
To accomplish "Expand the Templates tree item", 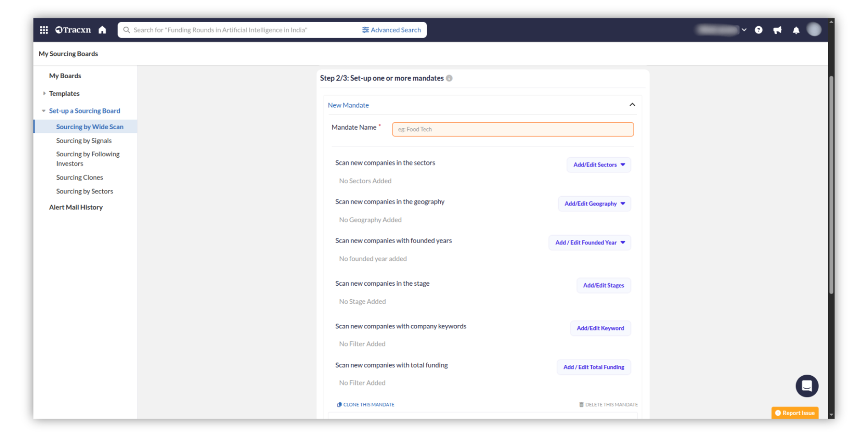I will (x=44, y=94).
